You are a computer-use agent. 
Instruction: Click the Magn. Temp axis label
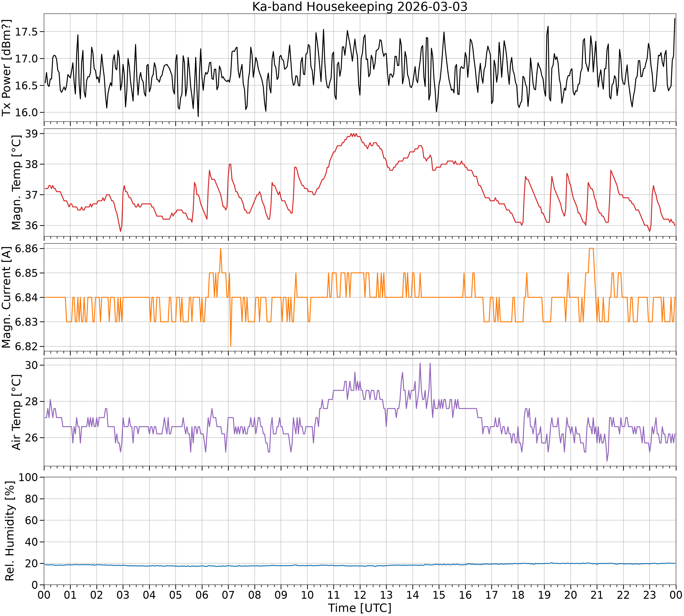click(x=16, y=183)
